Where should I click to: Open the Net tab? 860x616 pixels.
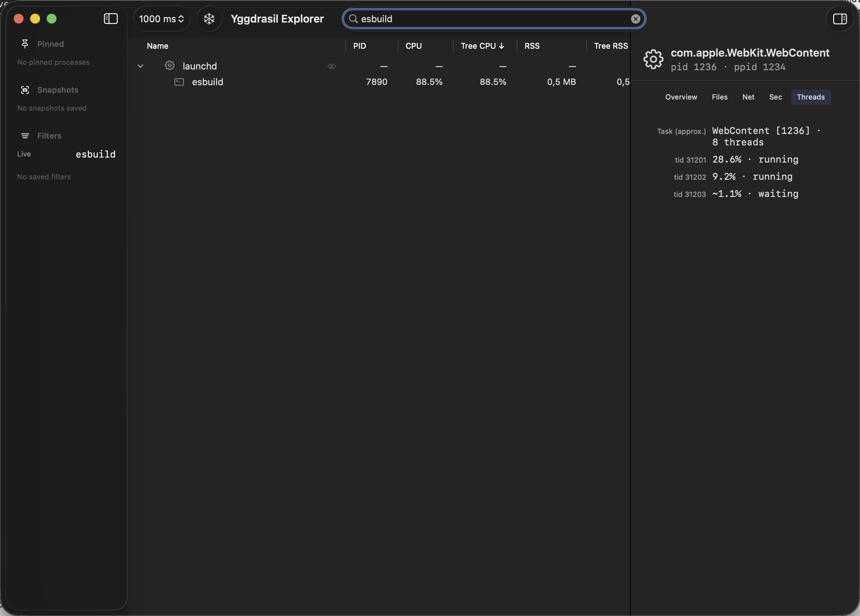point(748,97)
